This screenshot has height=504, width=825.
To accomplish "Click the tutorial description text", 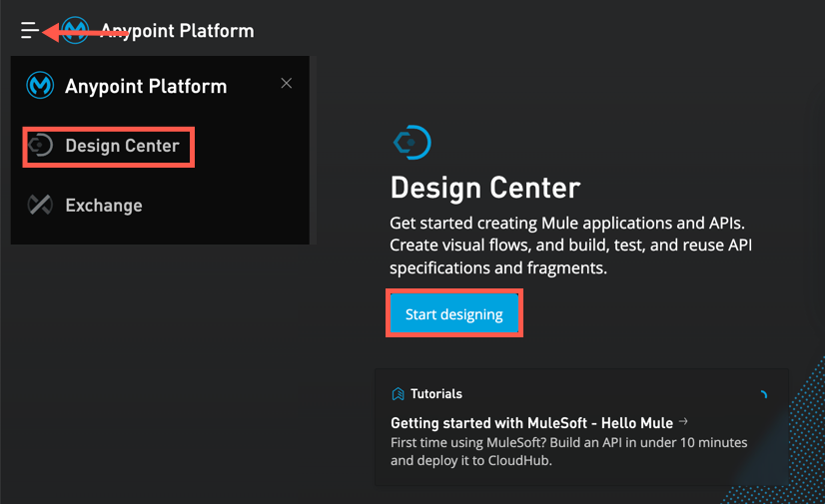I will point(568,451).
